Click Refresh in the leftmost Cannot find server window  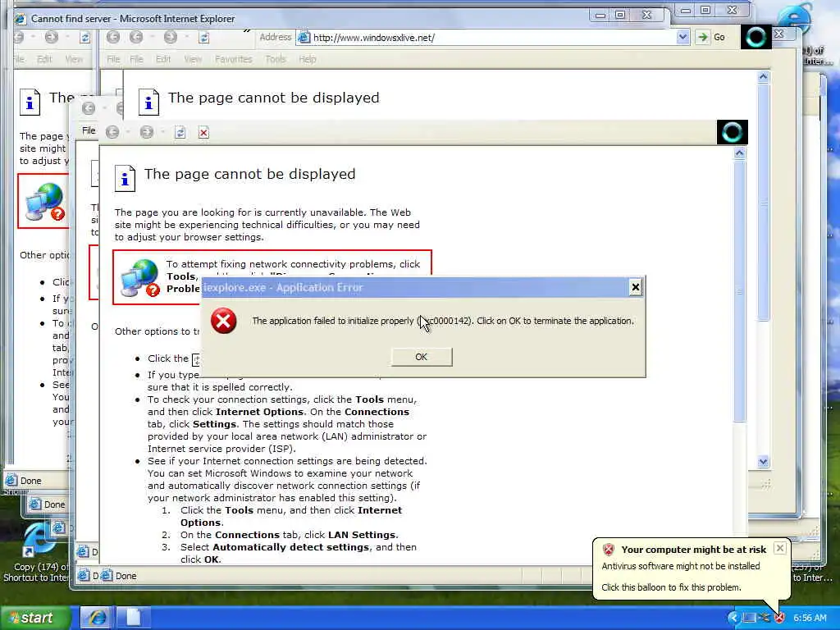(84, 38)
